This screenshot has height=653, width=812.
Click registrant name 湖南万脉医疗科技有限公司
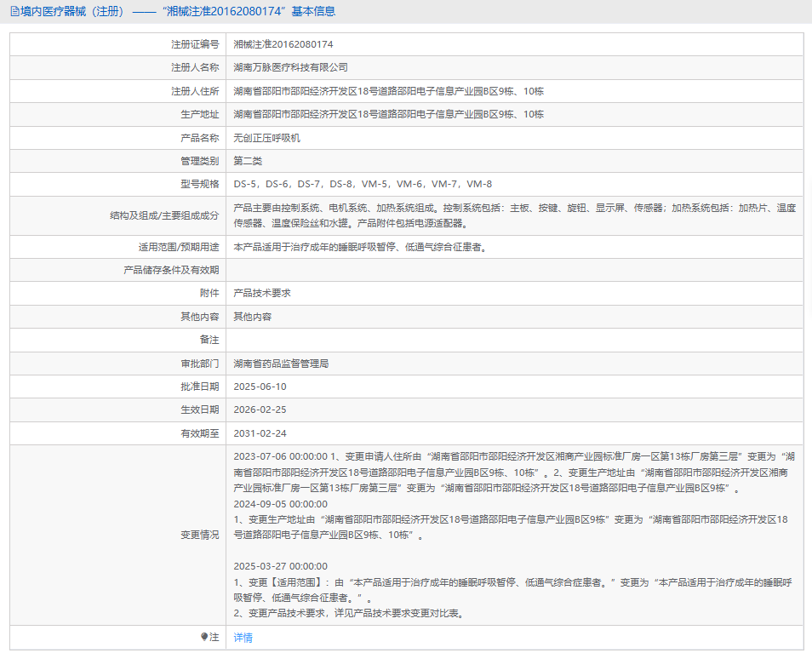(291, 67)
